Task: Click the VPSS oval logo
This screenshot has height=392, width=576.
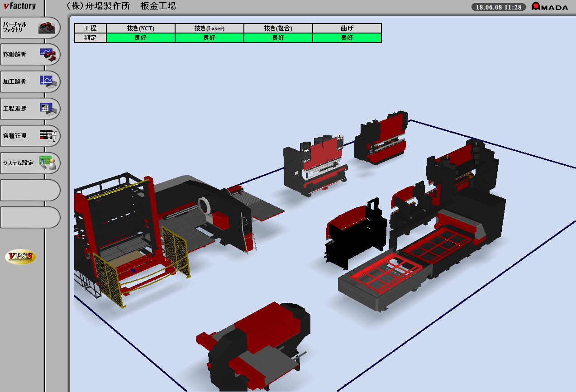Action: point(20,257)
